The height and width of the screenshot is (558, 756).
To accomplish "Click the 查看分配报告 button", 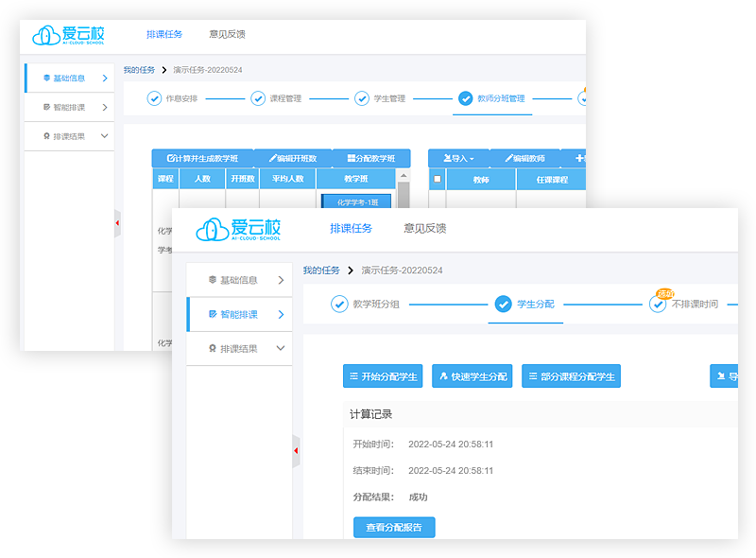I will click(x=394, y=527).
